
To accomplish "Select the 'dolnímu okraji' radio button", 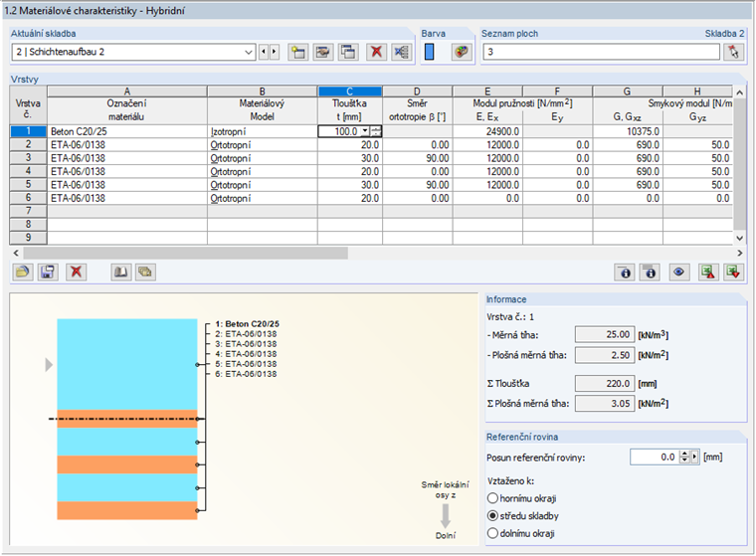I will pos(492,534).
